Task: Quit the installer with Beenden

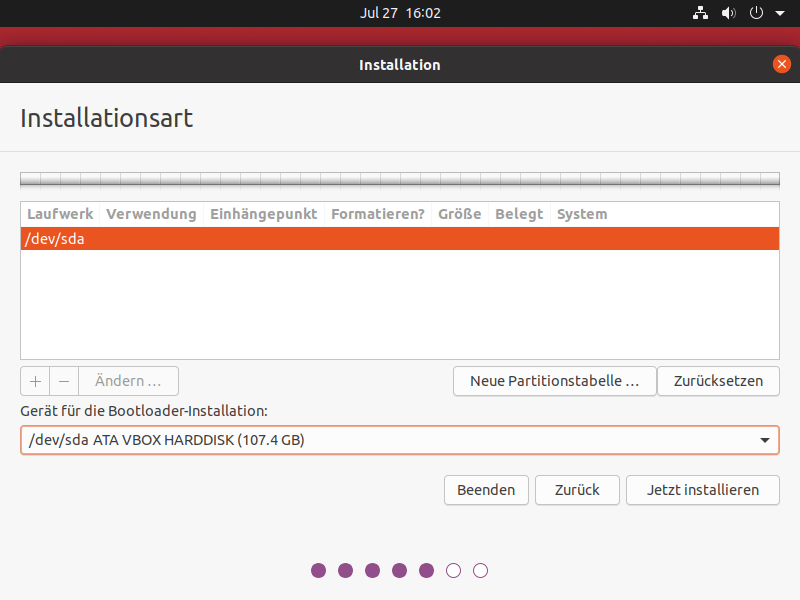Action: 486,490
